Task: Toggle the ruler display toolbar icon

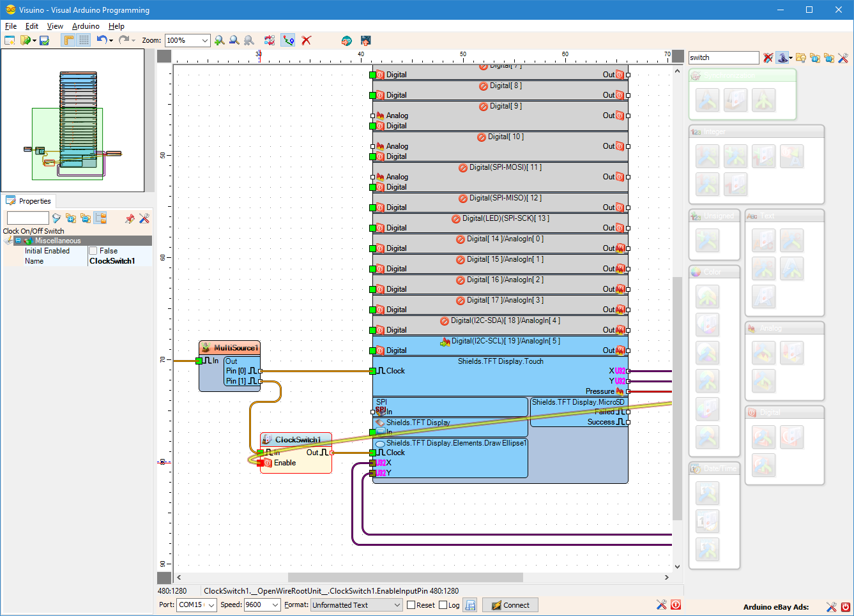Action: (68, 40)
